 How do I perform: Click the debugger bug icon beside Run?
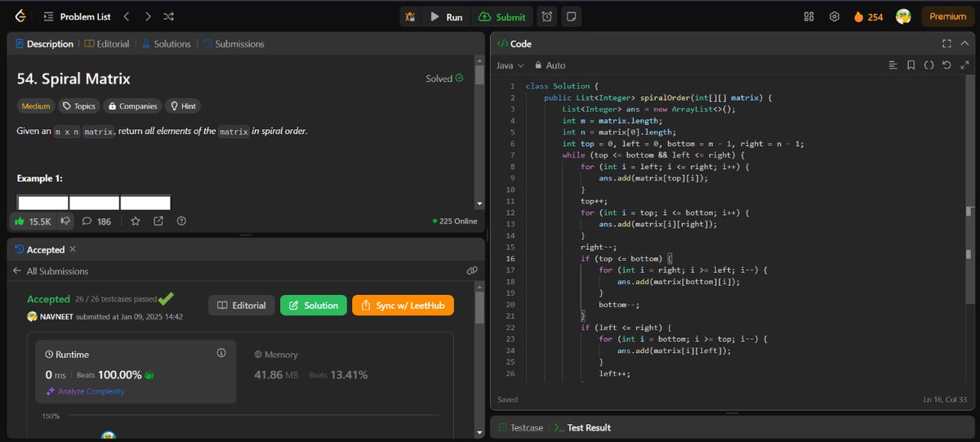click(x=410, y=16)
